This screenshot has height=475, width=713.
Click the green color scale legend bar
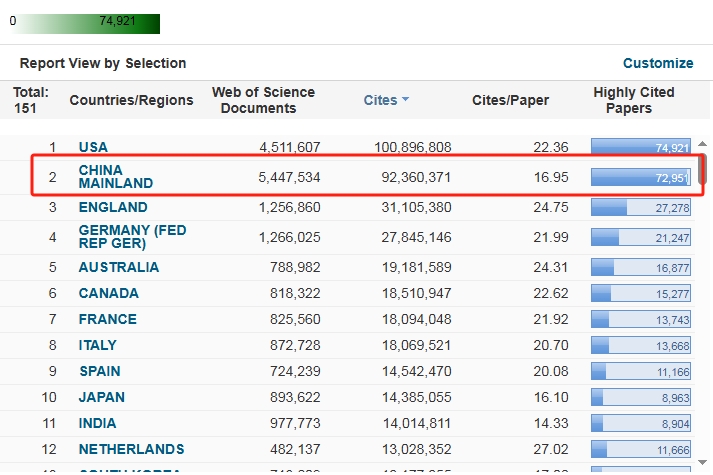87,23
